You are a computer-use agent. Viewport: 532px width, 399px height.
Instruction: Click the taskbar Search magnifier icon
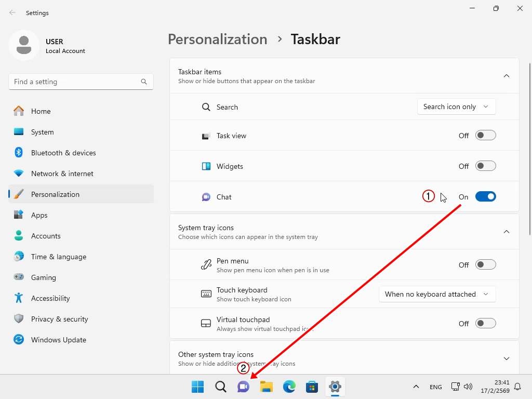(x=221, y=387)
